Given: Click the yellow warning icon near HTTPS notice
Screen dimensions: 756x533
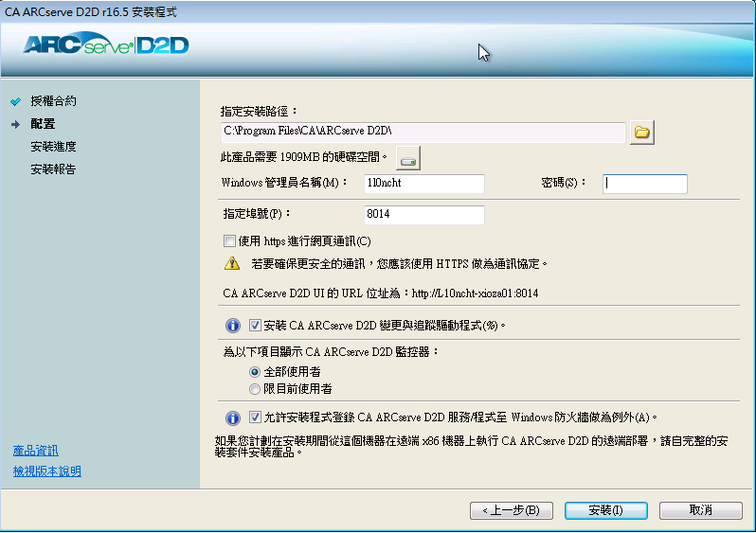Looking at the screenshot, I should click(232, 263).
